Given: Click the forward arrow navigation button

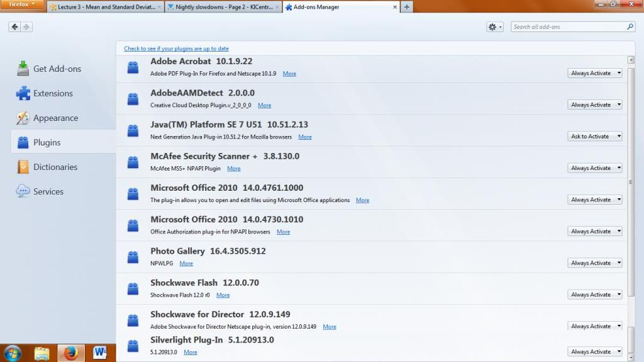Looking at the screenshot, I should click(x=26, y=26).
